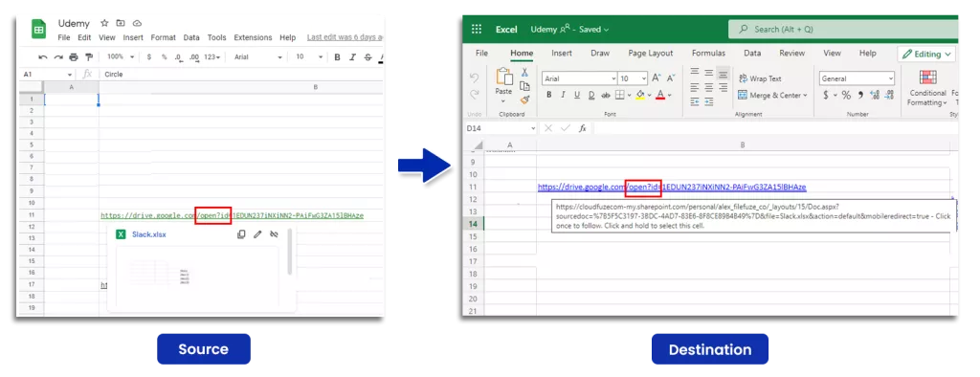Viewport: 980px width, 377px height.
Task: Open the Draw tab in Excel
Action: 600,54
